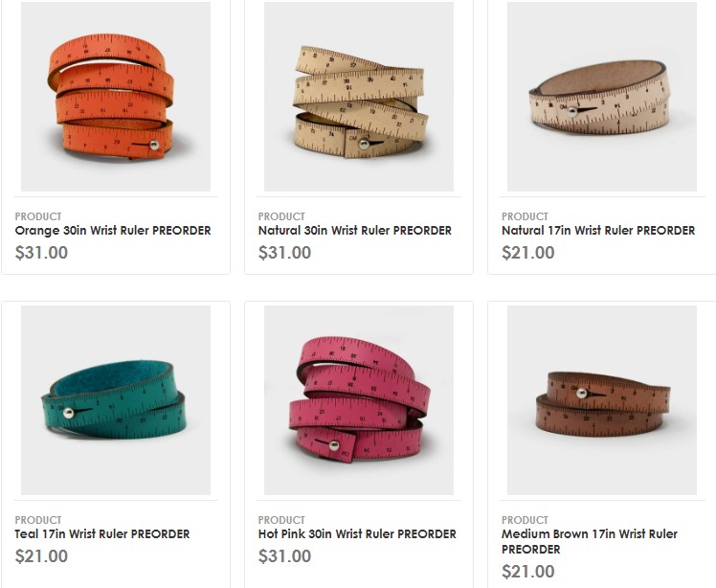This screenshot has width=716, height=588.
Task: Click the Teal 17in Wrist Ruler PREORDER title
Action: (x=101, y=534)
